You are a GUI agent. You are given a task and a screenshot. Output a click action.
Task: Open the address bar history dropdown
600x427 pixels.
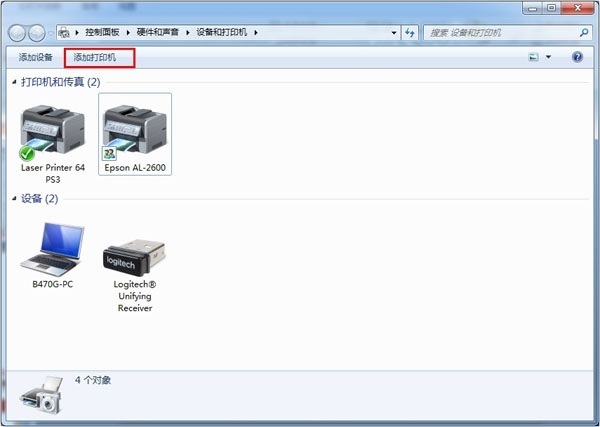pos(394,33)
